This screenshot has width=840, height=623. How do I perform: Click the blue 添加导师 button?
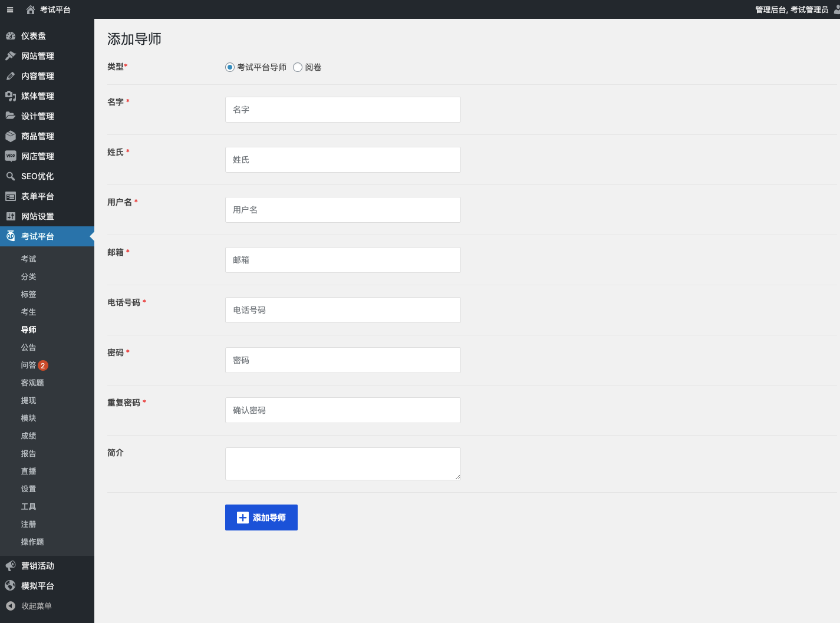(261, 517)
